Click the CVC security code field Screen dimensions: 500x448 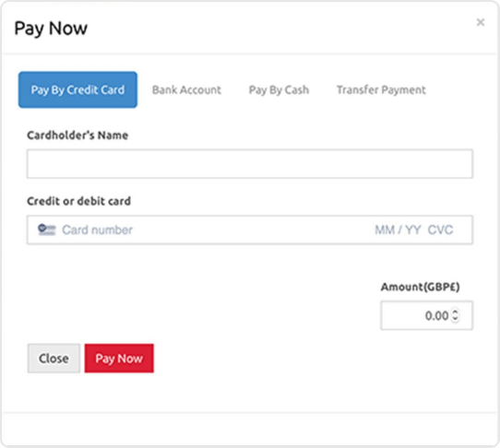pyautogui.click(x=440, y=230)
